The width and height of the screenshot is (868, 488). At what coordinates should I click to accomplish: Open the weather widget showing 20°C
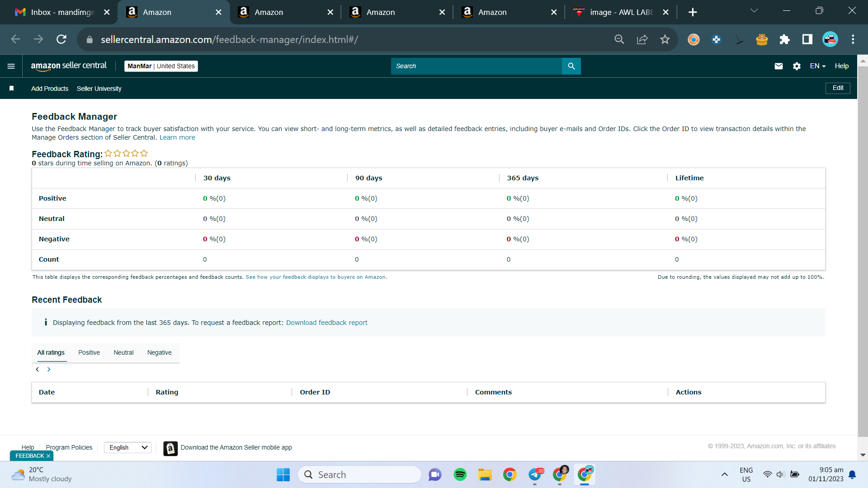point(42,474)
